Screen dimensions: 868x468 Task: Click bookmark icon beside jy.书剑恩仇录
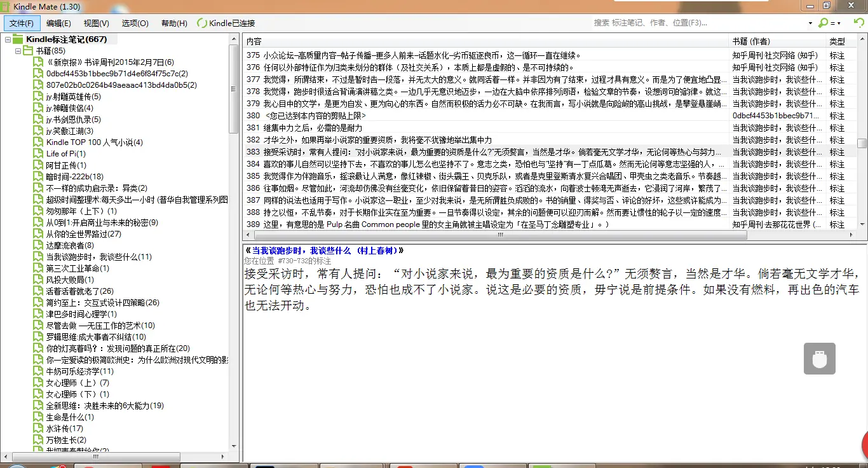(39, 120)
